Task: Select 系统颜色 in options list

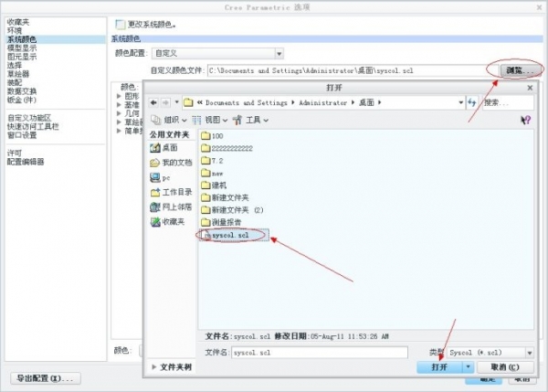Action: tap(22, 39)
